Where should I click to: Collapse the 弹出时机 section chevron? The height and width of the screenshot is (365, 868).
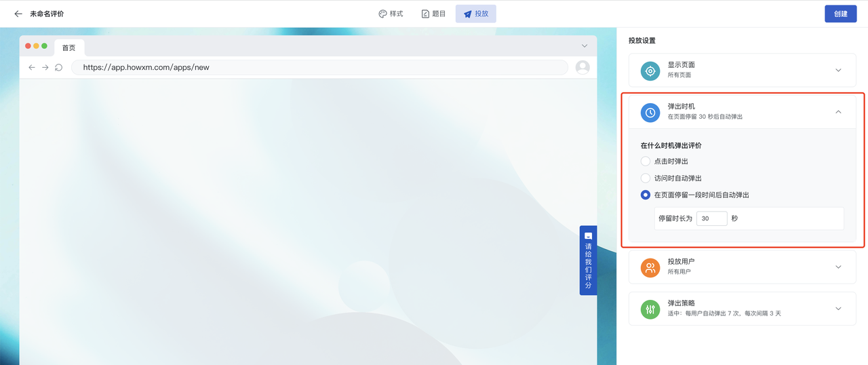coord(838,112)
